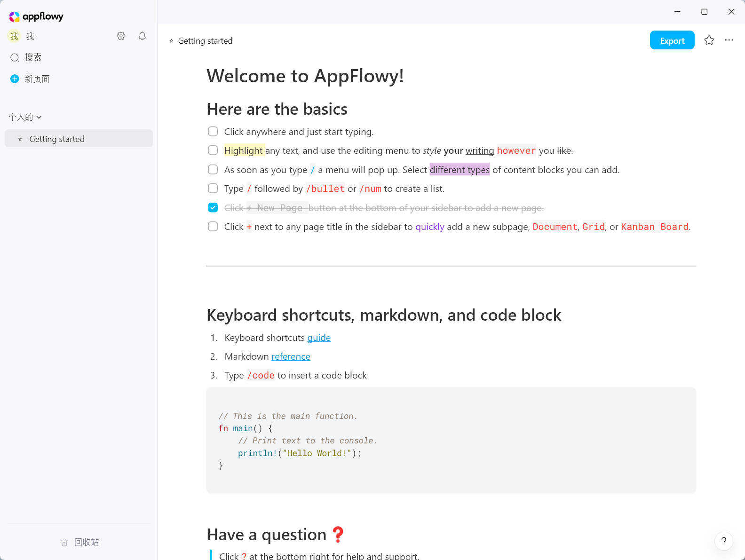Click the trash bin icon in sidebar
The image size is (745, 560).
click(x=64, y=543)
